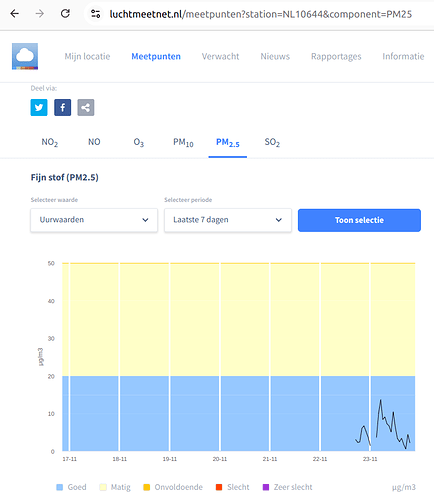Open the Verwacht menu item
The height and width of the screenshot is (500, 434).
click(x=220, y=56)
